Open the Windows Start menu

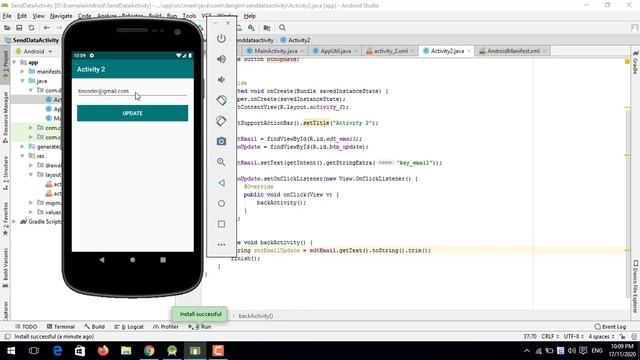click(11, 351)
